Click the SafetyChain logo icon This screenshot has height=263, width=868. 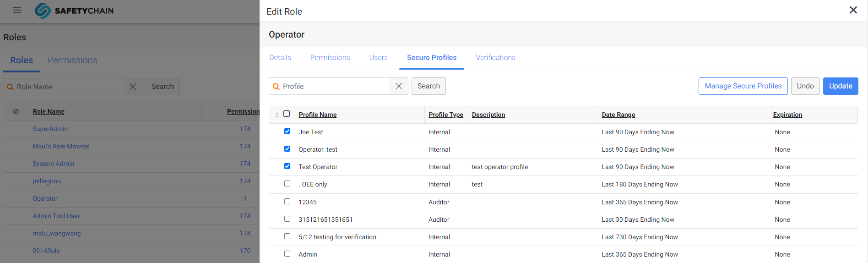click(43, 11)
